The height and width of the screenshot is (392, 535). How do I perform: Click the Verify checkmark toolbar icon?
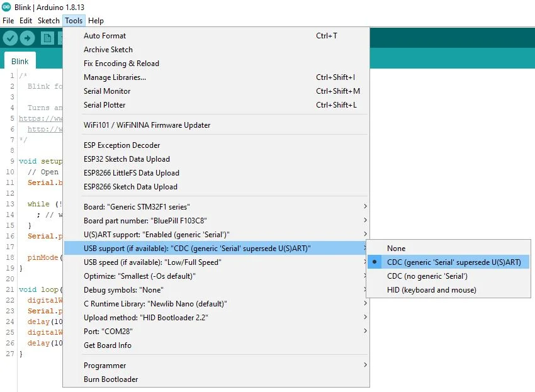pyautogui.click(x=10, y=38)
